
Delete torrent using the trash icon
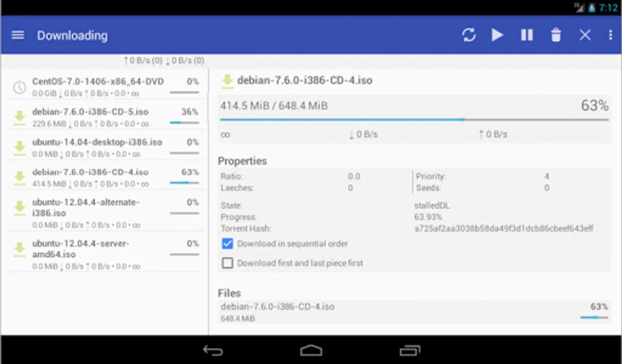pos(556,35)
